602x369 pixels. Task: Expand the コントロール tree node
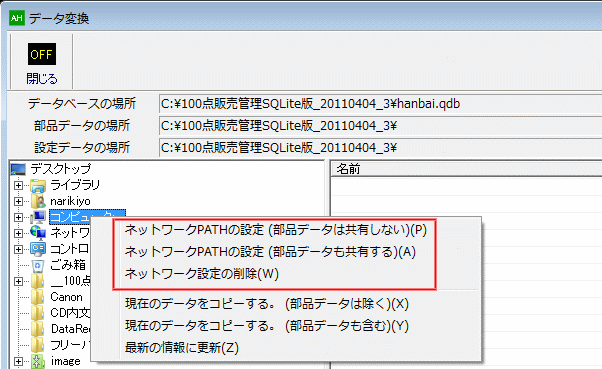[x=18, y=249]
